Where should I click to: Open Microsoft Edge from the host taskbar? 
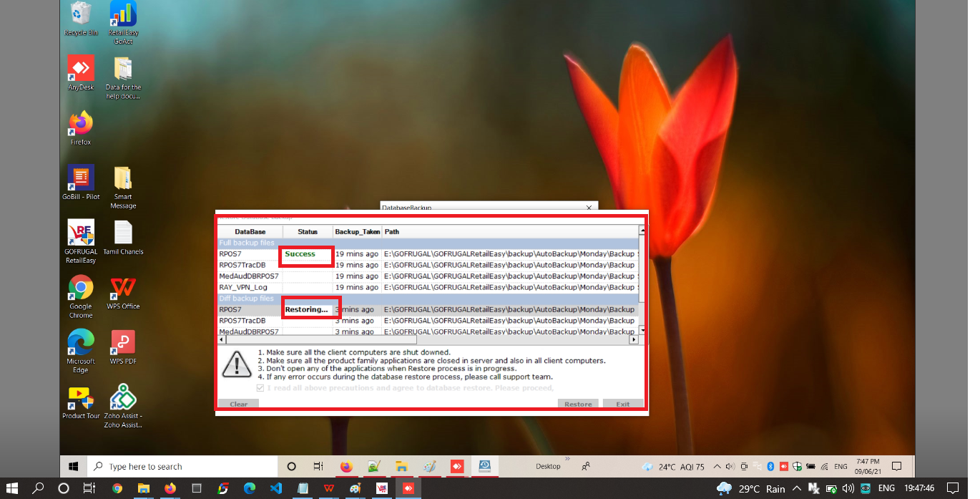(249, 488)
